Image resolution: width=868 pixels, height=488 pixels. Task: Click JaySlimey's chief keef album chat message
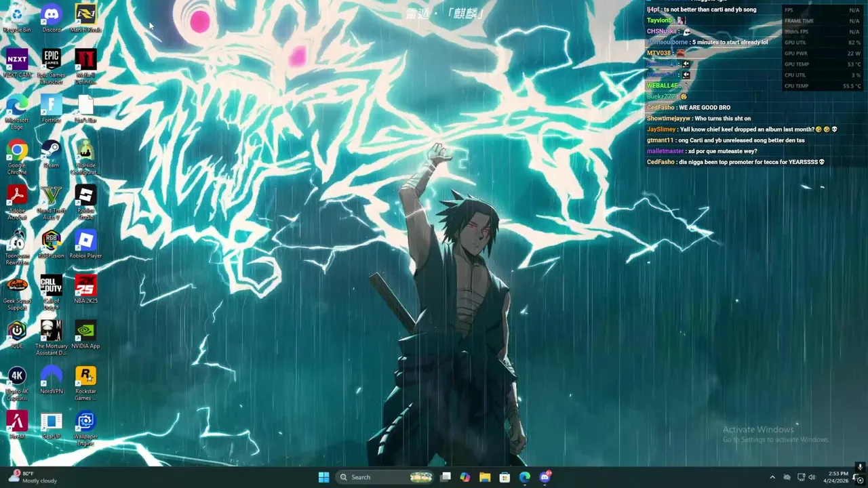[x=742, y=129]
